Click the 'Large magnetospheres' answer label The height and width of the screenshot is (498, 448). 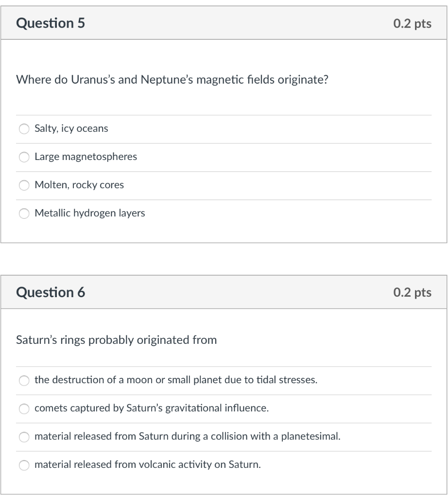click(x=86, y=157)
